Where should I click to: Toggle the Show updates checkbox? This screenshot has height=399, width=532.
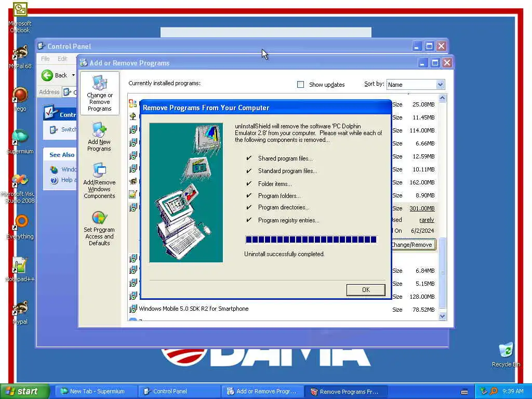300,85
